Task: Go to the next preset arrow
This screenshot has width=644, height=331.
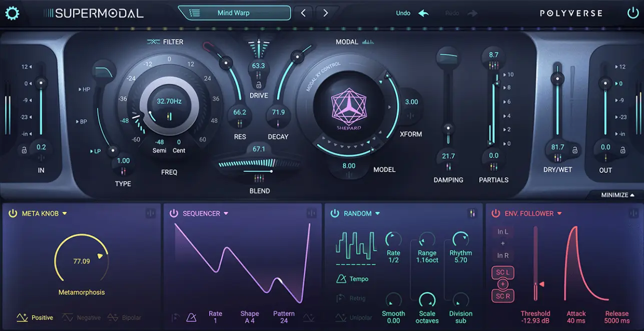Action: pyautogui.click(x=325, y=13)
